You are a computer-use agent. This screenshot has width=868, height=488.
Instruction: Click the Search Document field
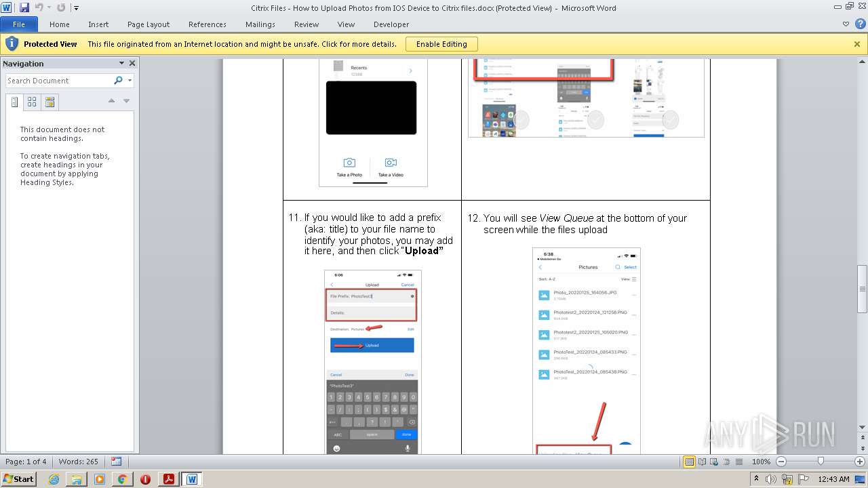pos(58,81)
